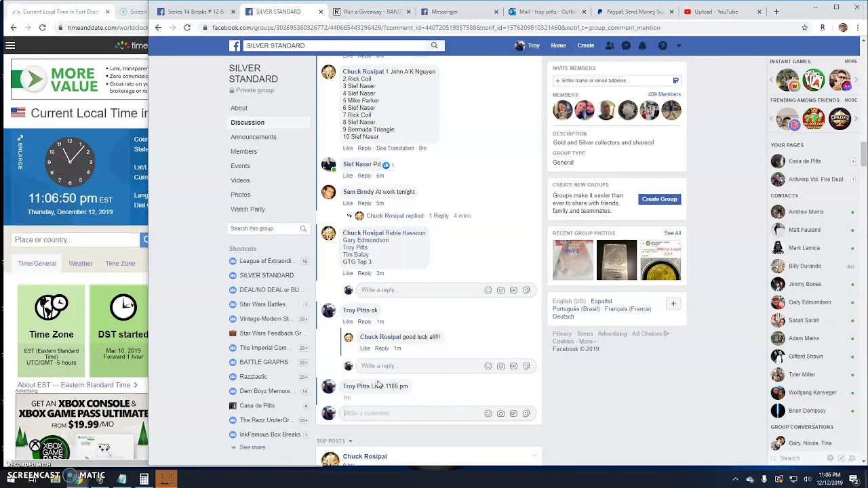Click the contact book icon in Invite Members field
The image size is (868, 488).
(x=675, y=81)
